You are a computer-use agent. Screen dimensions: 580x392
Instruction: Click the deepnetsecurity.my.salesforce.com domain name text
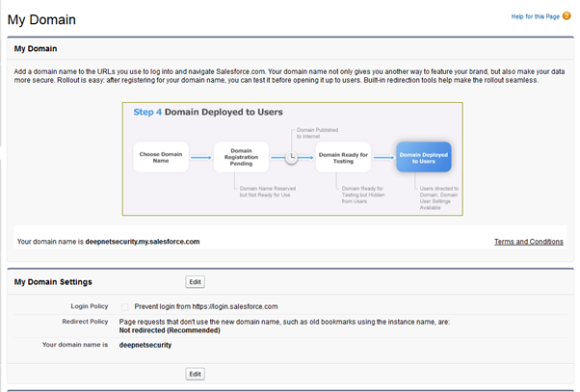143,242
